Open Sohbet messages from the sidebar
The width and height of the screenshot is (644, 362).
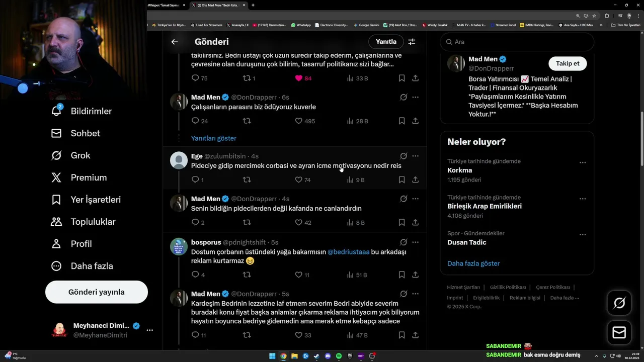click(x=75, y=133)
